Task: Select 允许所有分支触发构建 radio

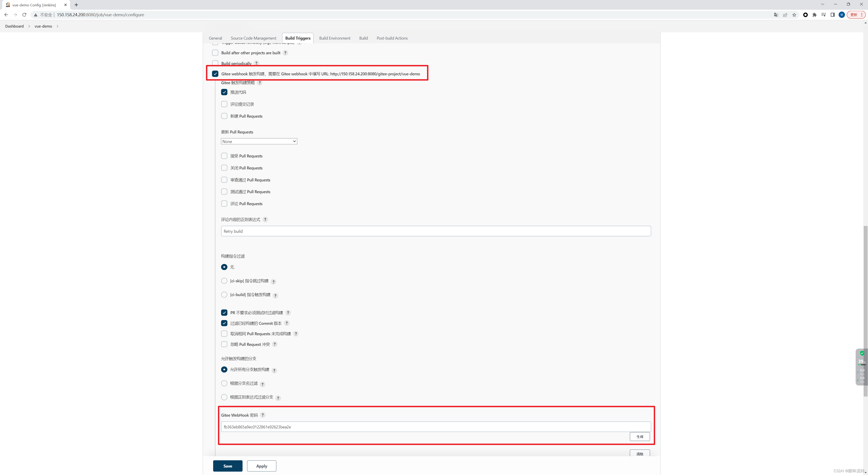Action: (x=224, y=369)
